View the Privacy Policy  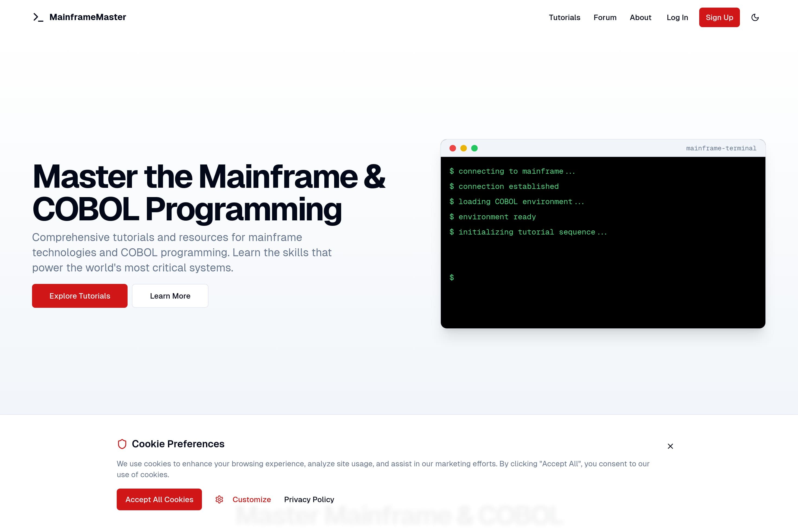tap(309, 499)
